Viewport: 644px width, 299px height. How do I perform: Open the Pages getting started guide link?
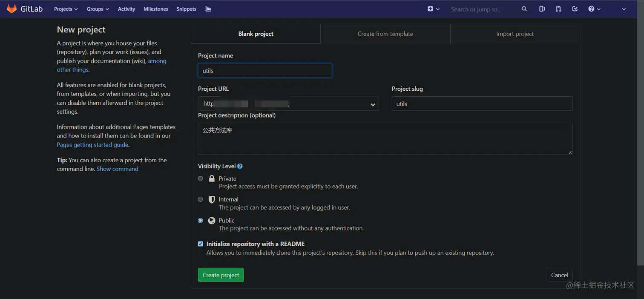pyautogui.click(x=92, y=144)
